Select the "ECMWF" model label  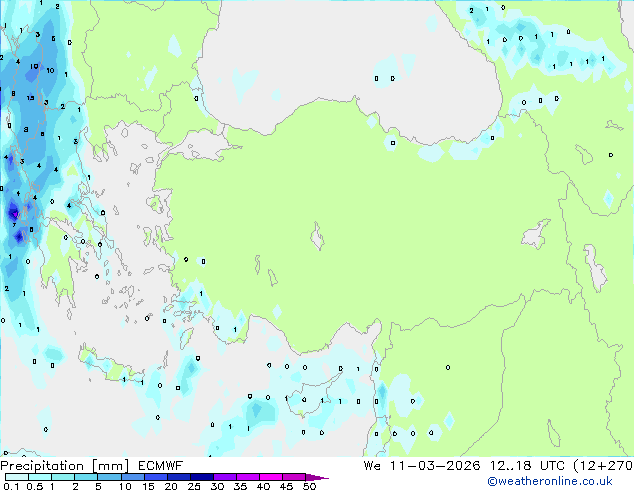point(161,466)
